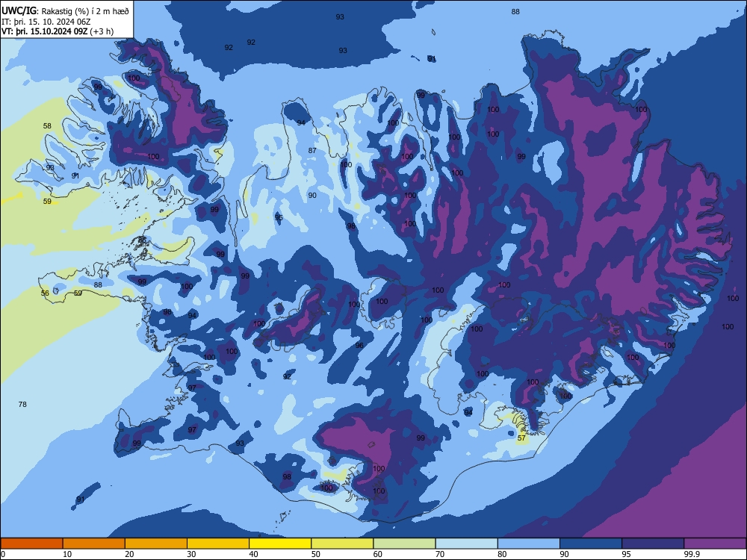This screenshot has height=560, width=747.
Task: Click the bright yellow 40–50 legend swatch
Action: tap(280, 544)
